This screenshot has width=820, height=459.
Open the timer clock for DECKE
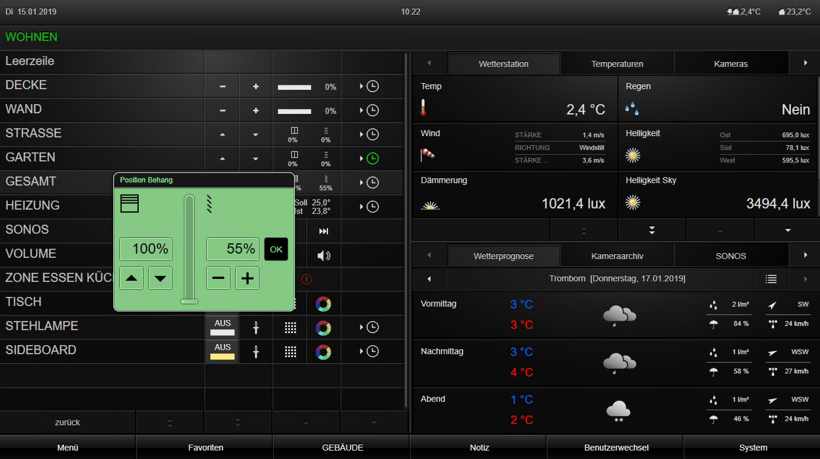click(372, 87)
